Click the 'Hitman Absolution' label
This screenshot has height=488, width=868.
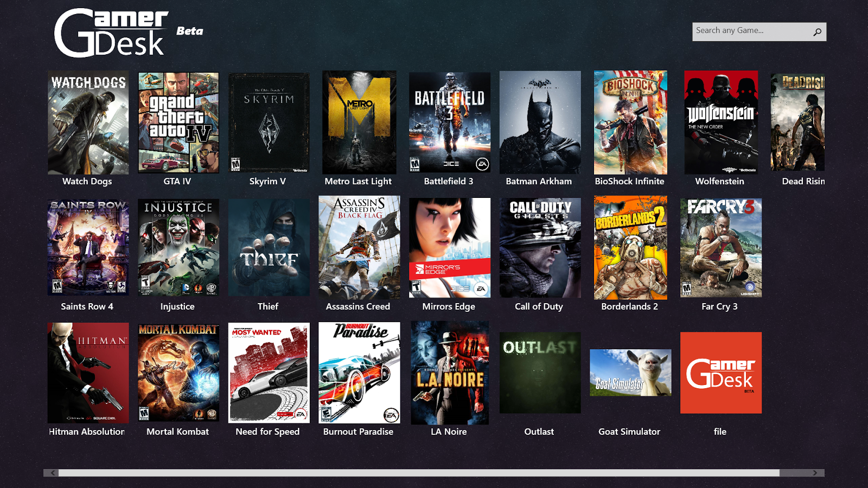tap(87, 432)
